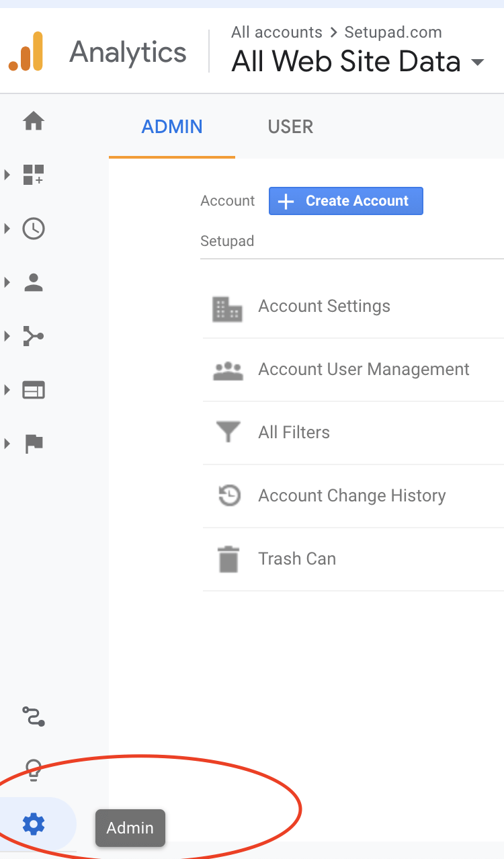
Task: Open Trash Can from account column
Action: 297,559
